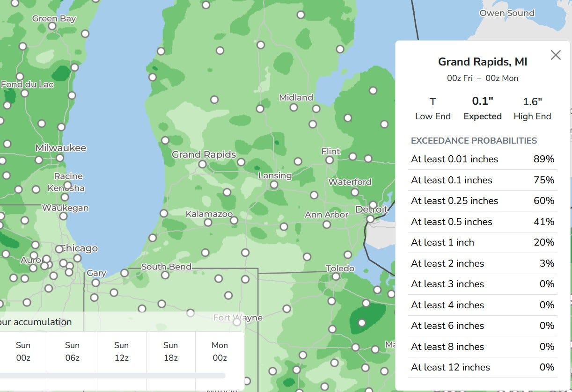Click the 'Low End' value label

pos(433,116)
